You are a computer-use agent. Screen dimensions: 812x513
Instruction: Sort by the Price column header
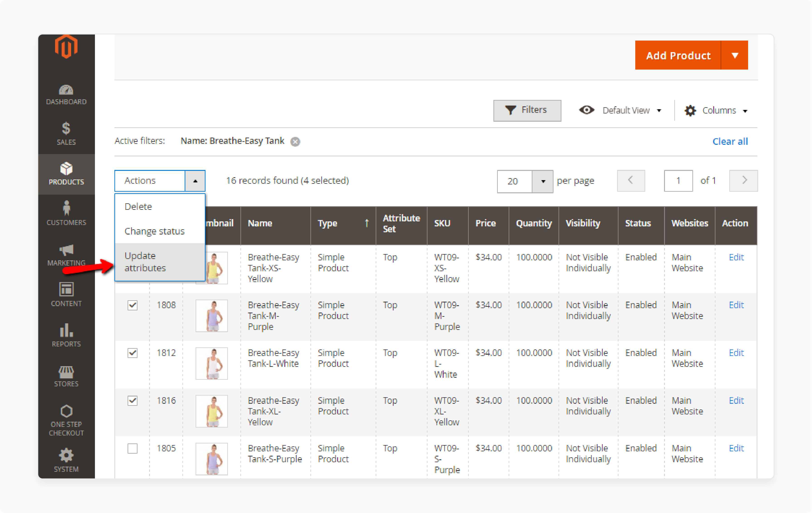pyautogui.click(x=489, y=226)
